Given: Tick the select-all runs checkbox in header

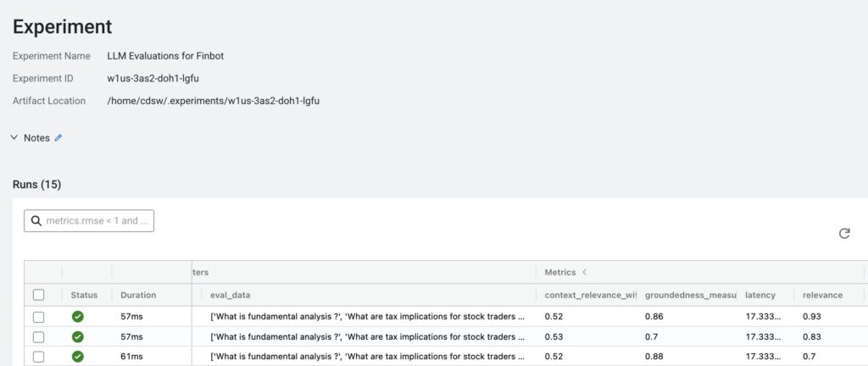Looking at the screenshot, I should click(38, 295).
